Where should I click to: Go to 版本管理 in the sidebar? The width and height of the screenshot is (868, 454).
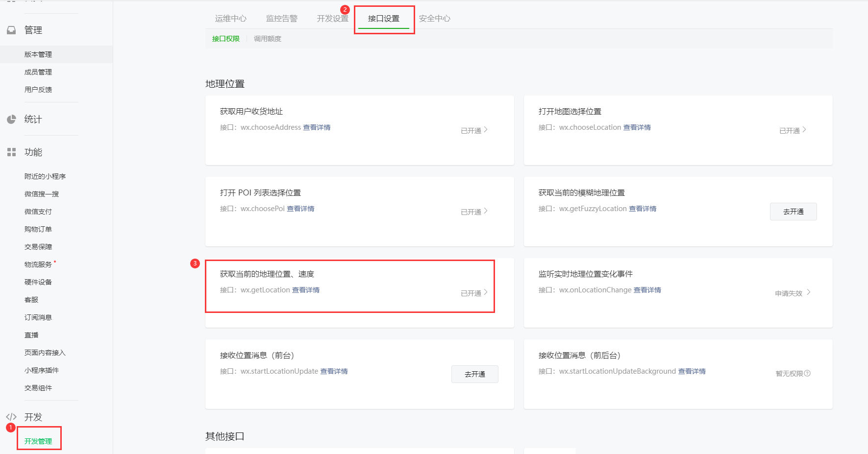pos(38,54)
